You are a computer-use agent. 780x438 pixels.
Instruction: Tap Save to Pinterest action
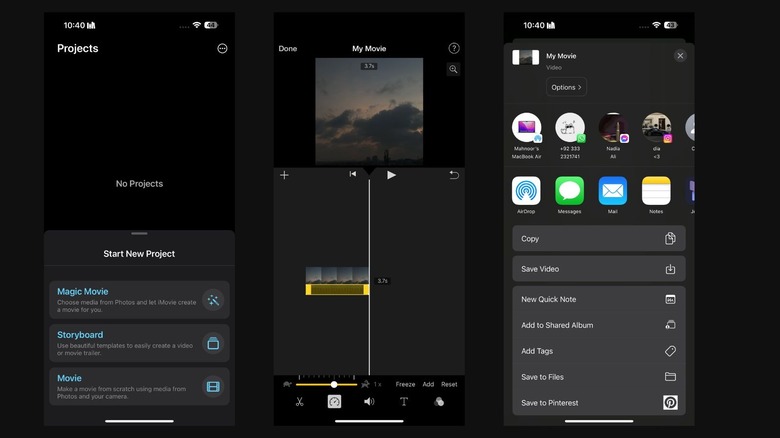pos(599,403)
